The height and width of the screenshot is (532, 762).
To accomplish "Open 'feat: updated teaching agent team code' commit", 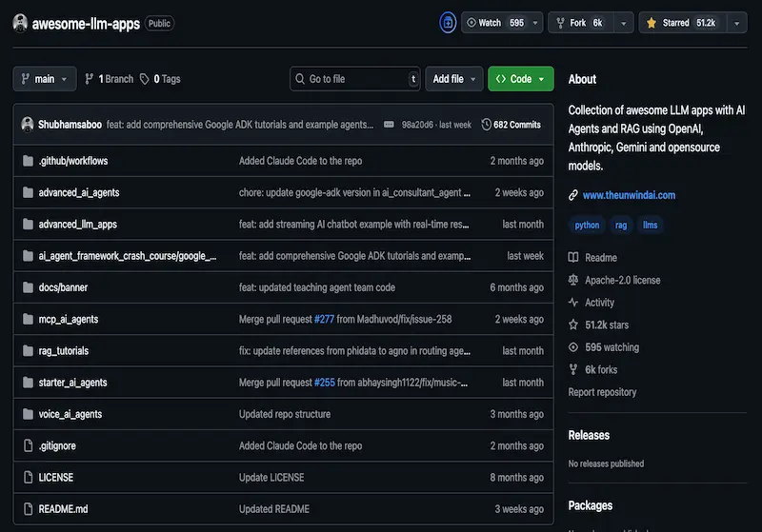I will coord(317,287).
